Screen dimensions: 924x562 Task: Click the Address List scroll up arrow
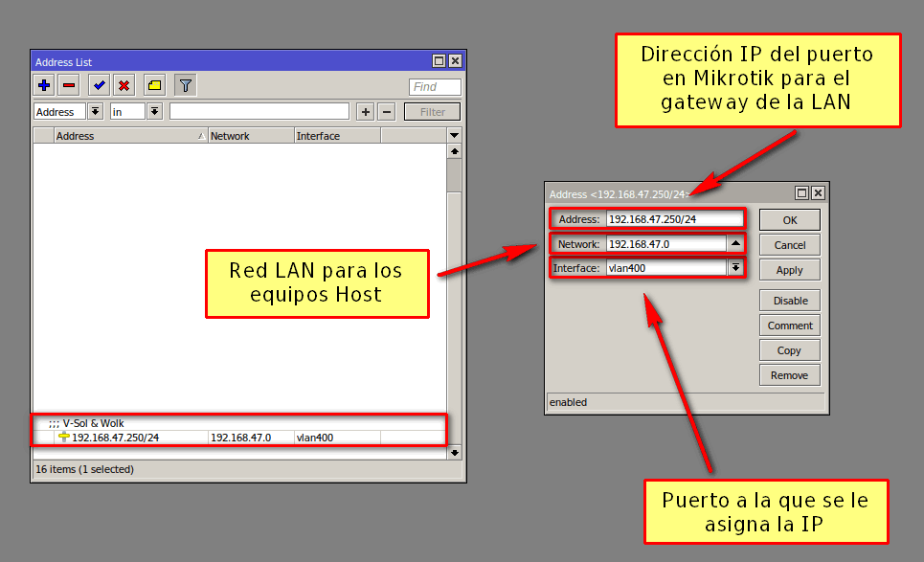[454, 151]
